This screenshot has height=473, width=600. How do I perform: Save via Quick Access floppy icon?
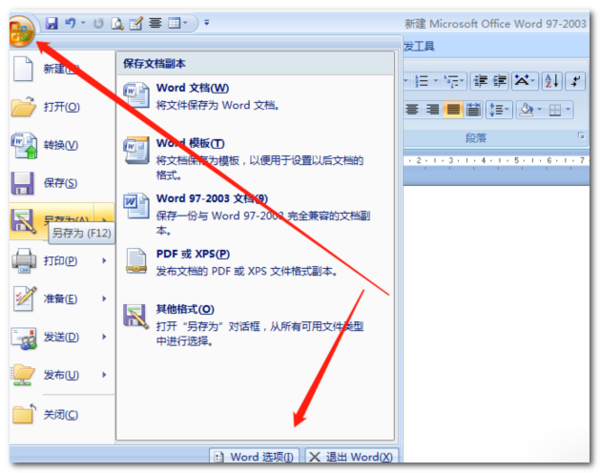[x=51, y=23]
